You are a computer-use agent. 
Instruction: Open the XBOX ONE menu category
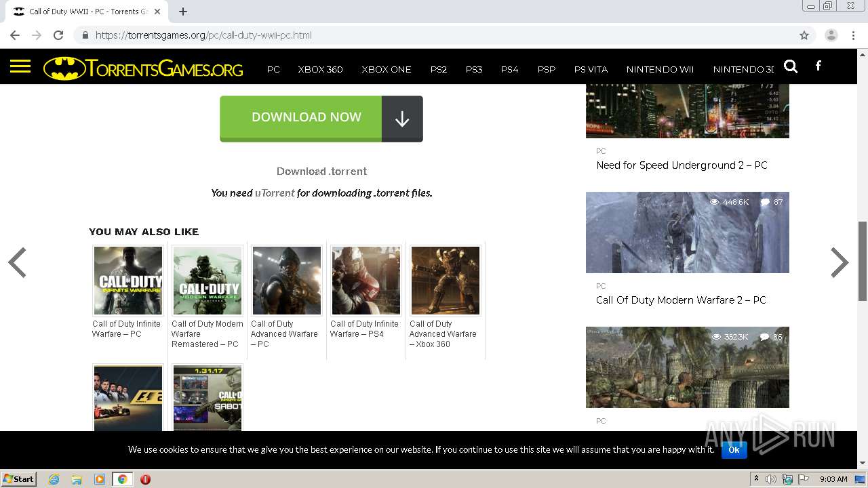click(x=387, y=69)
